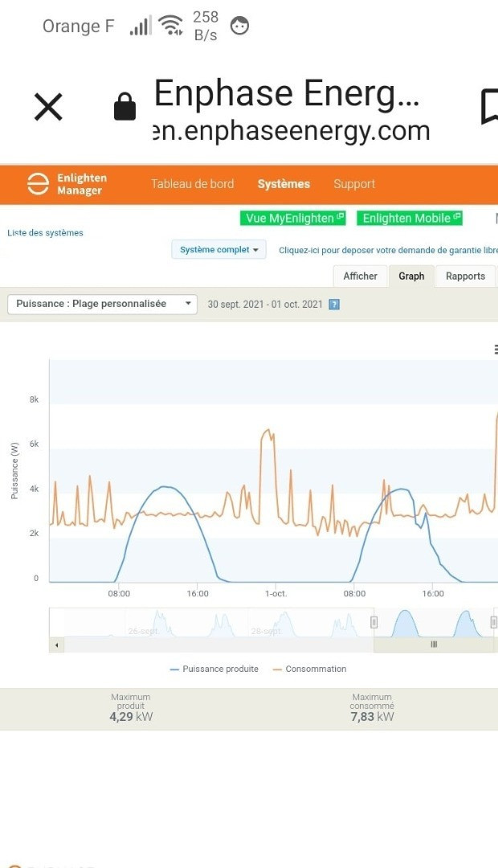The image size is (498, 868).
Task: Click the right range selector handle
Action: [493, 622]
